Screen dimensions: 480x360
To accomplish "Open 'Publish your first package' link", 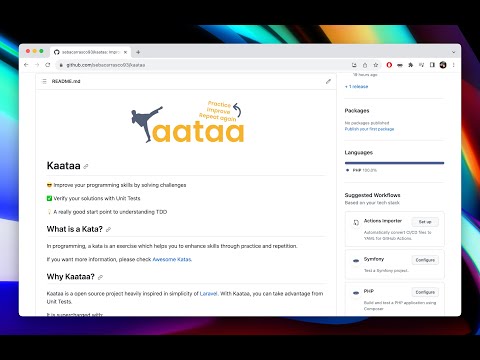I will 369,129.
